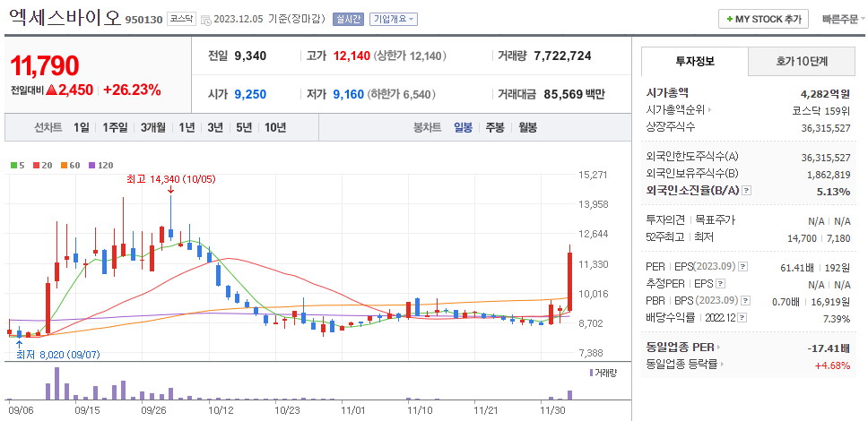Switch to the 투자정보 tab
The height and width of the screenshot is (421, 868).
695,62
